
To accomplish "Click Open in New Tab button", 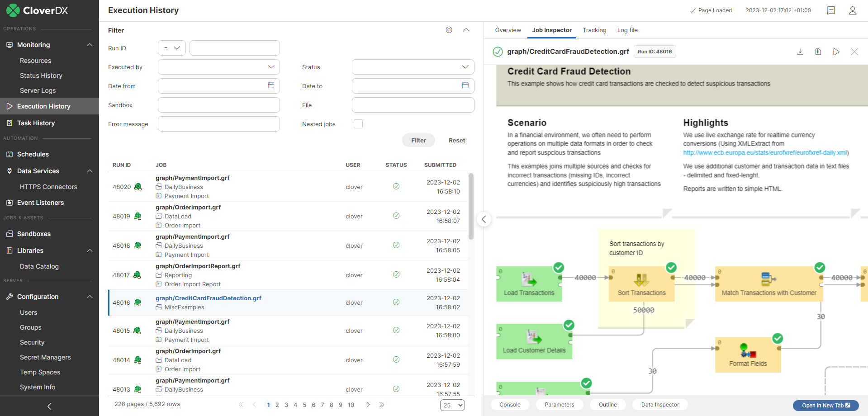I will pyautogui.click(x=825, y=405).
